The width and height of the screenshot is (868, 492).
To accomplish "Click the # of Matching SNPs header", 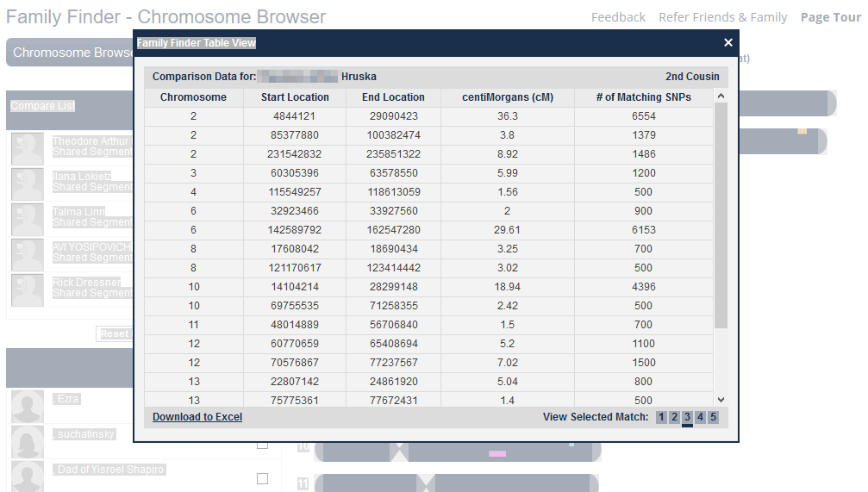I will 643,97.
